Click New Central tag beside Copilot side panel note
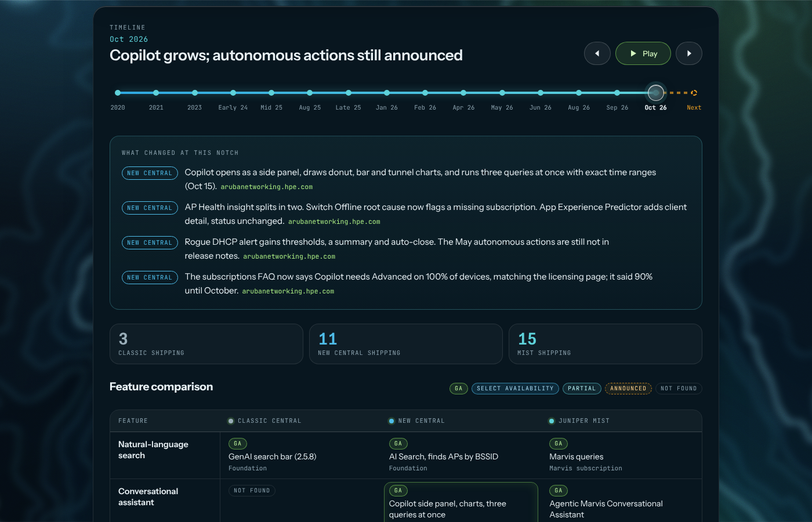The width and height of the screenshot is (812, 522). [x=150, y=173]
